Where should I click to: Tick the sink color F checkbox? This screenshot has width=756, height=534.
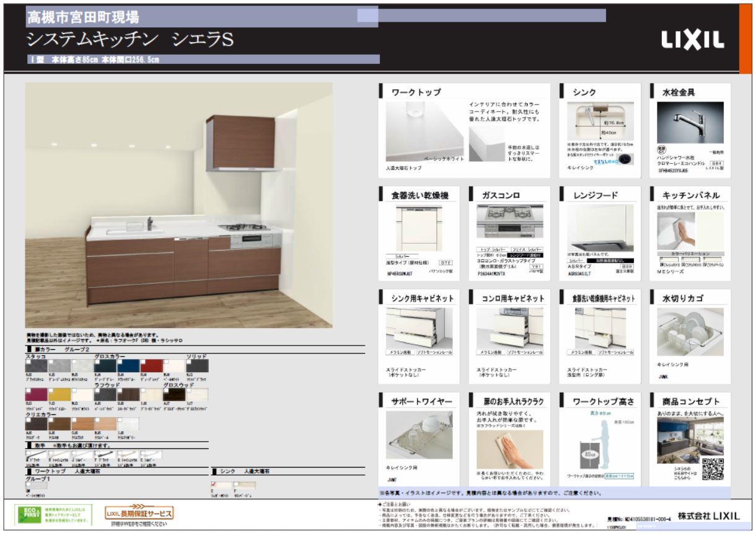pos(236,484)
